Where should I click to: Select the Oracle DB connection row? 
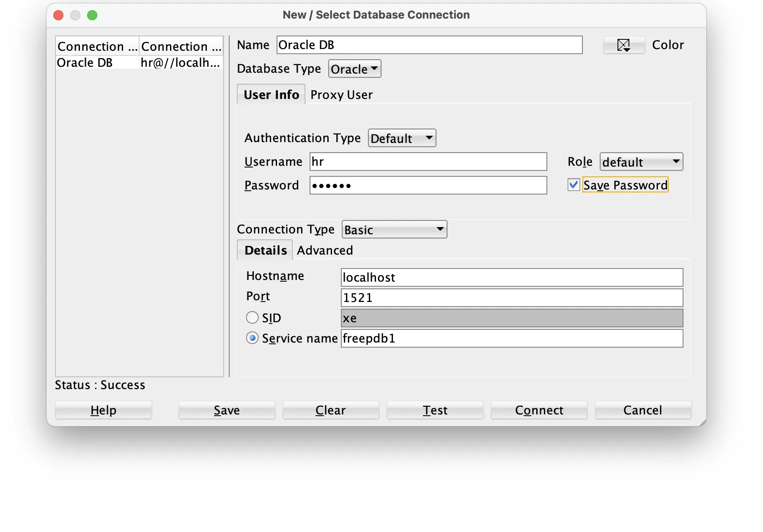[x=139, y=63]
